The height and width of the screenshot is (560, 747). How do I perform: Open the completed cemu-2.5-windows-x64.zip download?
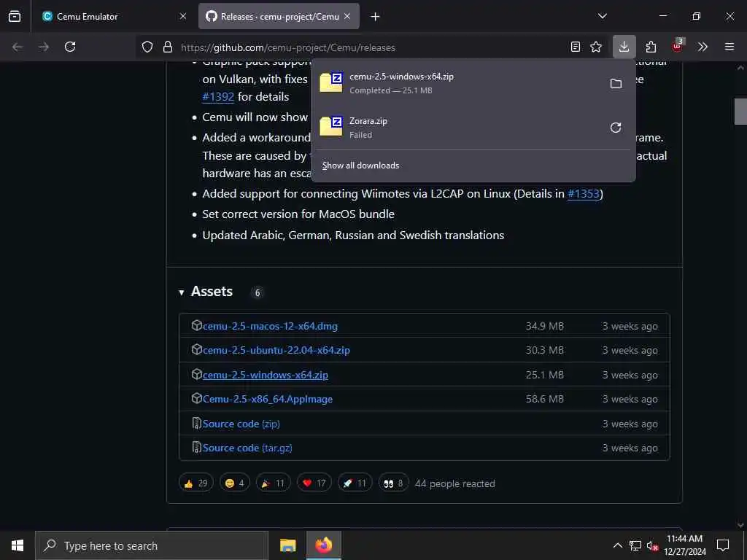(x=457, y=83)
